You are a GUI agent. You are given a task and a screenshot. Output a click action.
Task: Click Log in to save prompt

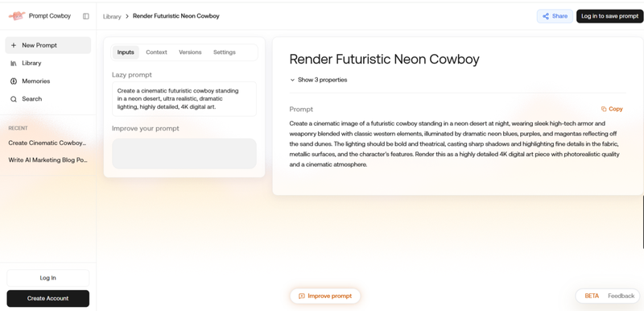(x=609, y=16)
